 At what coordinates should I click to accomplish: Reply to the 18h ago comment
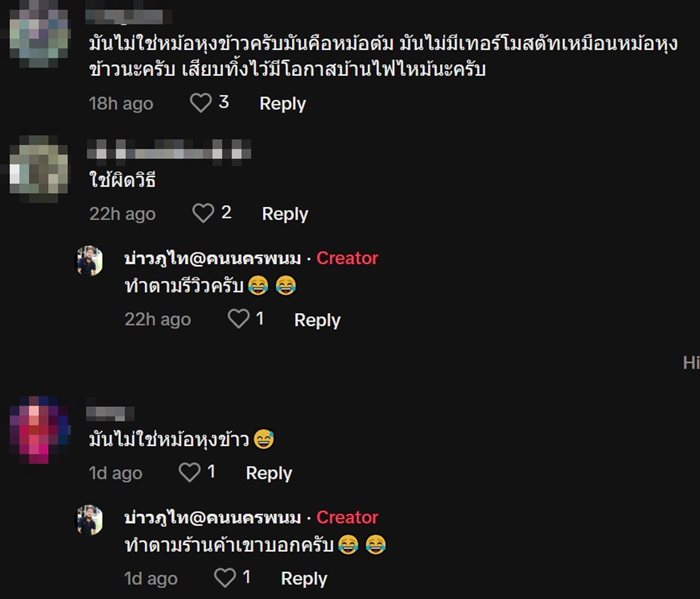(x=282, y=103)
